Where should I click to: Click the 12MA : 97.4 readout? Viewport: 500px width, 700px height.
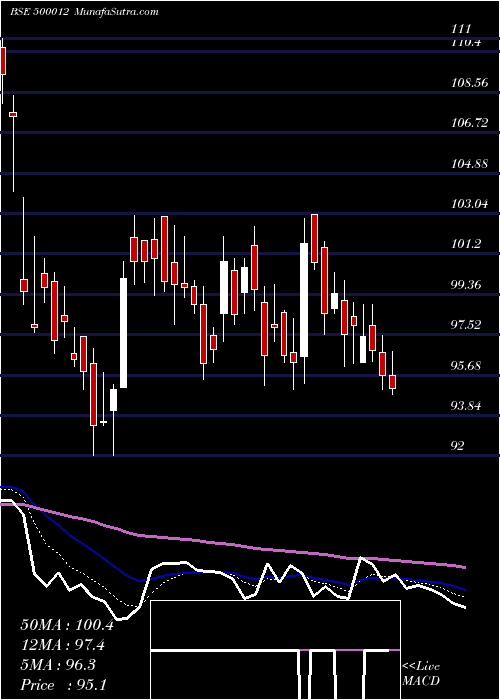pos(63,645)
